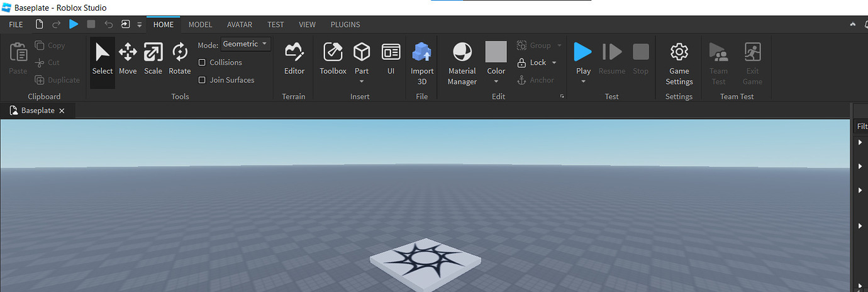
Task: Click the Anchor icon
Action: pyautogui.click(x=521, y=80)
